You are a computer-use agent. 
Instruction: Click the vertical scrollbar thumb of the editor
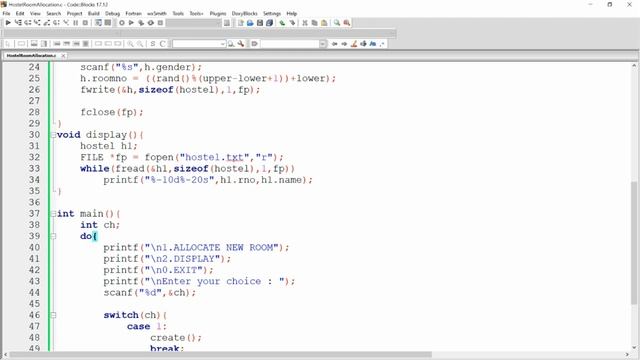point(634,243)
